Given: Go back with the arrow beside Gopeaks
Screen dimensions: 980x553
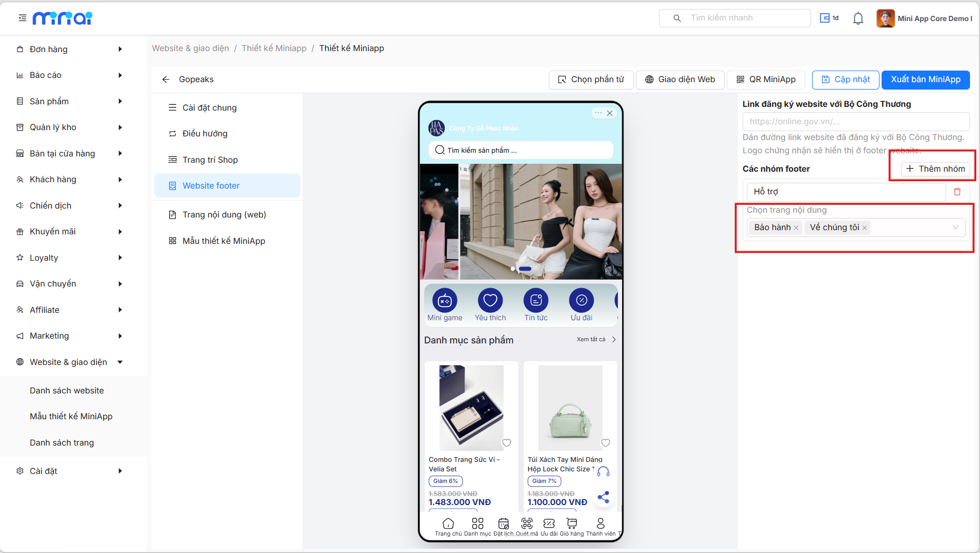Looking at the screenshot, I should coord(166,80).
